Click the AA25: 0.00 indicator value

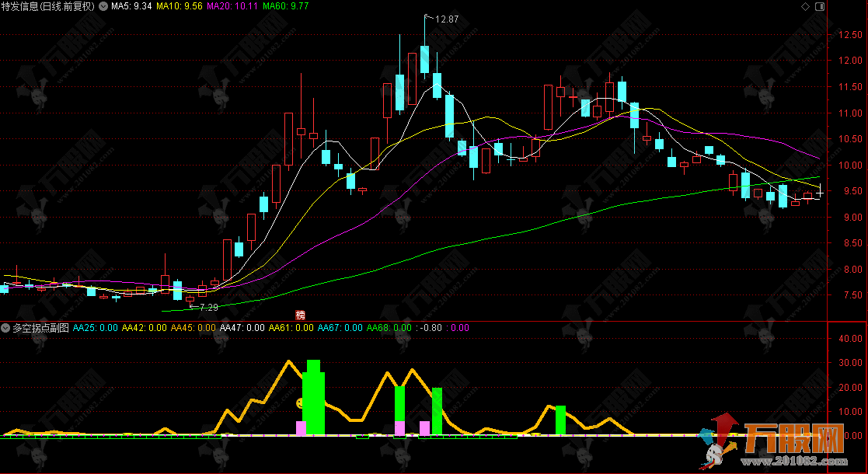[96, 328]
